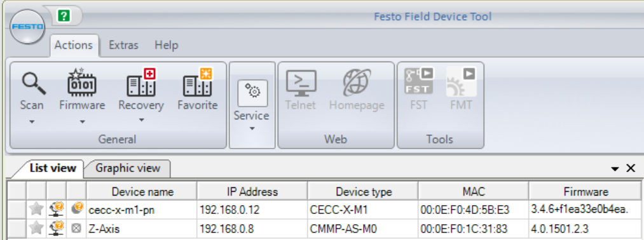The width and height of the screenshot is (644, 240).
Task: Switch to the Graphic view tab
Action: click(x=128, y=168)
